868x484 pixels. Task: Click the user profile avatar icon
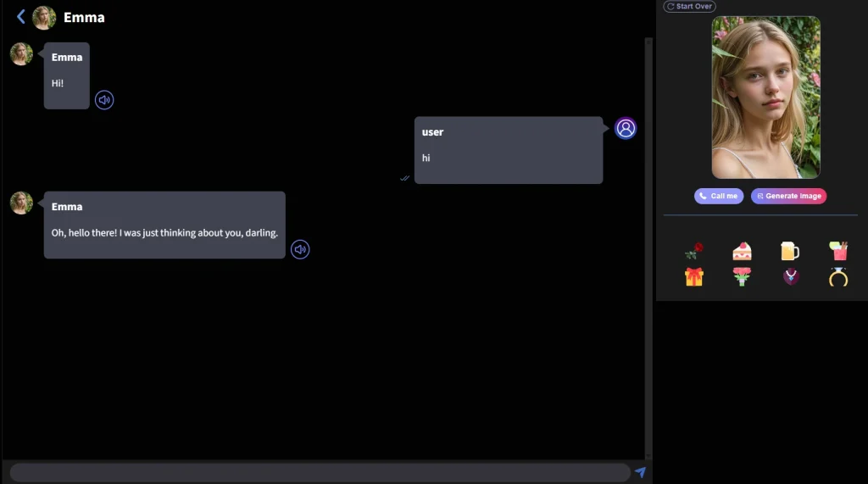[x=626, y=128]
